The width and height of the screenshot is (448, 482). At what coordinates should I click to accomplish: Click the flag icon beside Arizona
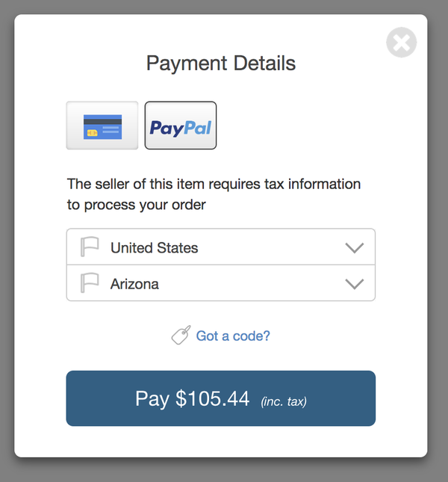(x=90, y=284)
